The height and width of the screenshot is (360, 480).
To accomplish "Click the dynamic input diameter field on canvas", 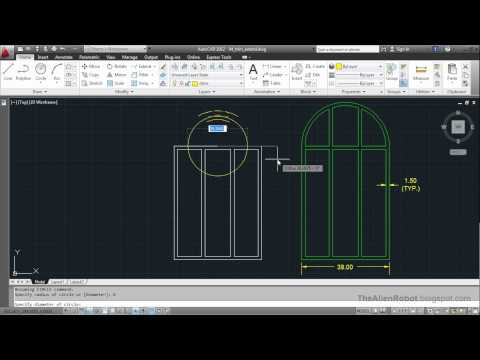I will (x=217, y=128).
